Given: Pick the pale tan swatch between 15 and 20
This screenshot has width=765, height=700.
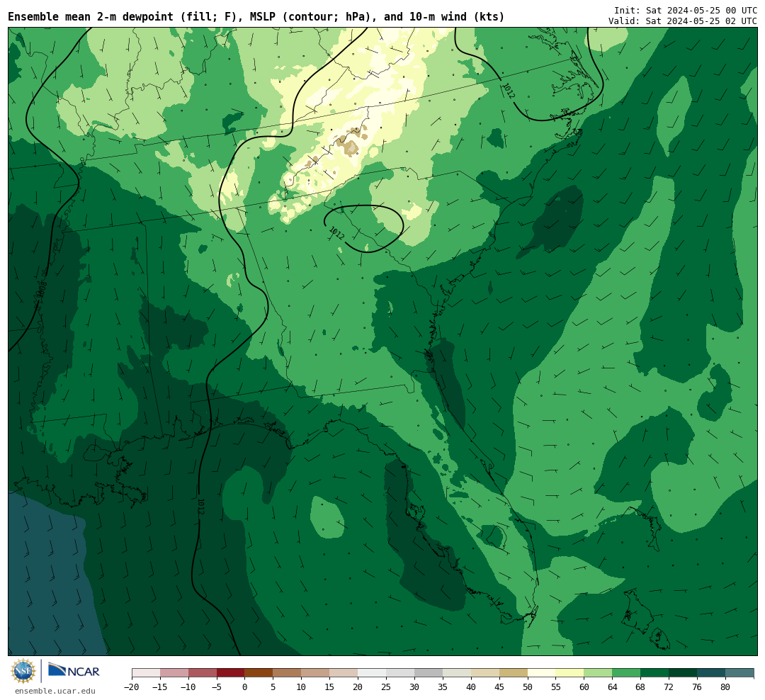Looking at the screenshot, I should pyautogui.click(x=344, y=673).
